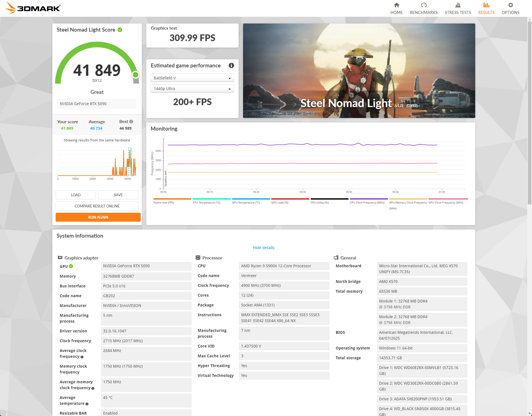
Task: Click the Windows 11 64-bit value
Action: click(422, 348)
